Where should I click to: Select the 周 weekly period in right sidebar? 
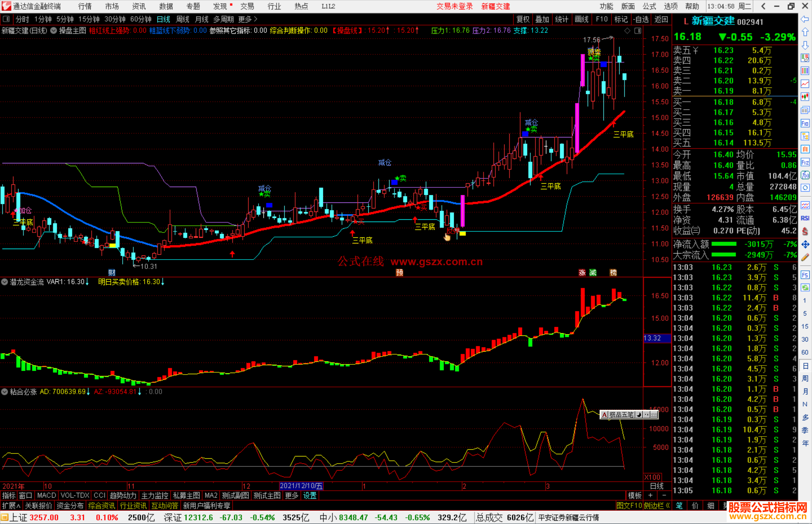point(805,379)
